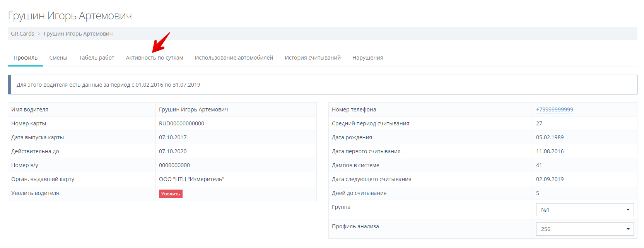Screen dimensions: 644x248
Task: Click the birth date value 05.02.1989
Action: [x=550, y=137]
